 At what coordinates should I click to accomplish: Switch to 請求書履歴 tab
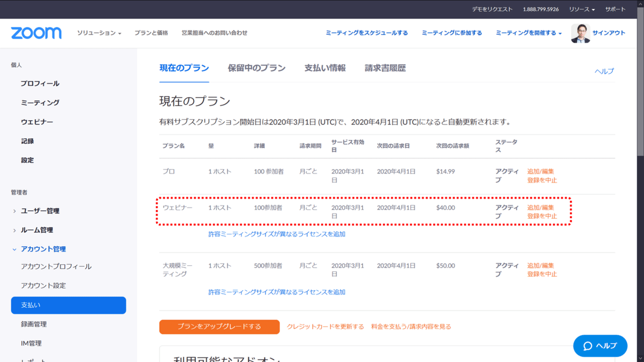[385, 68]
